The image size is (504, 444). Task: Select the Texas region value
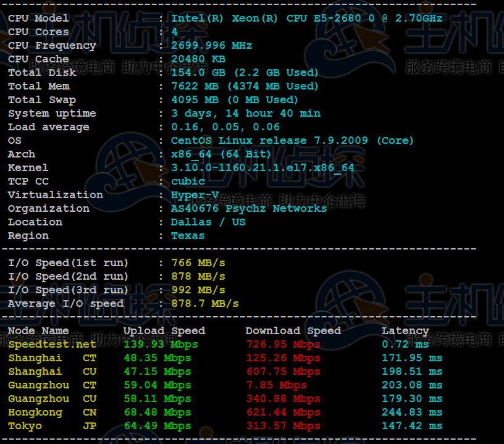click(x=188, y=235)
